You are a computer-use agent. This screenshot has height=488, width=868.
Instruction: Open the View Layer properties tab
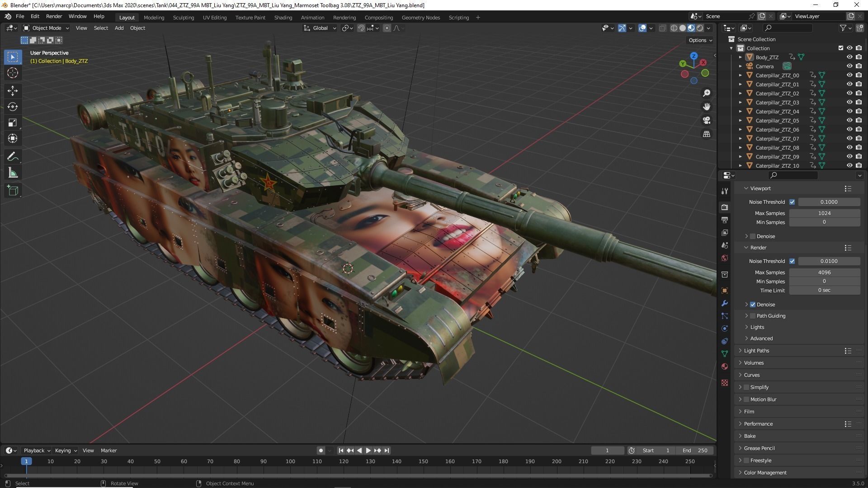(x=725, y=232)
